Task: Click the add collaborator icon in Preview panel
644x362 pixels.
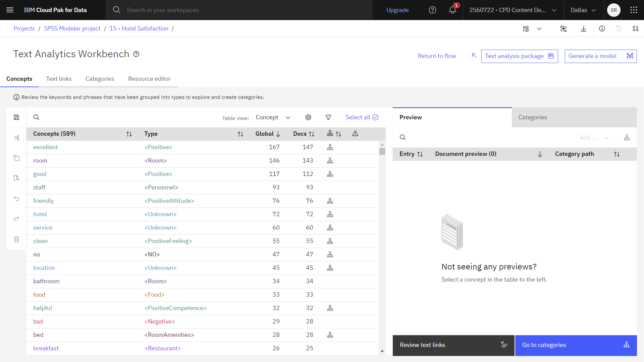Action: tap(627, 137)
